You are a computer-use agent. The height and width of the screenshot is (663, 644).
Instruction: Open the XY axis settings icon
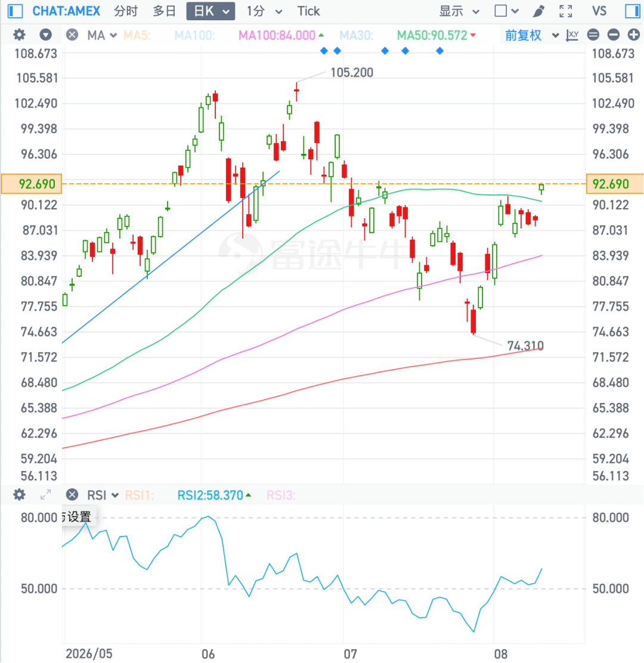coord(572,35)
